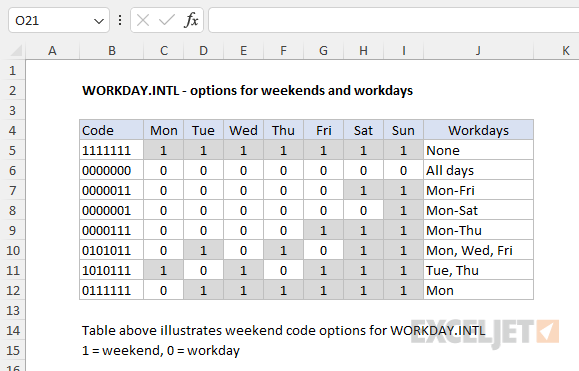Click the code cell '0000000'

point(112,170)
